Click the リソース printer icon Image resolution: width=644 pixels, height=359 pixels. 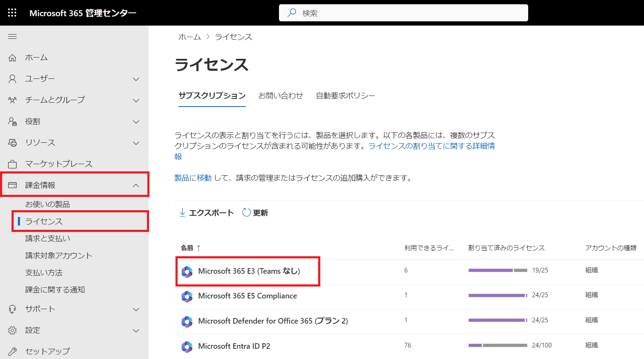pyautogui.click(x=12, y=143)
